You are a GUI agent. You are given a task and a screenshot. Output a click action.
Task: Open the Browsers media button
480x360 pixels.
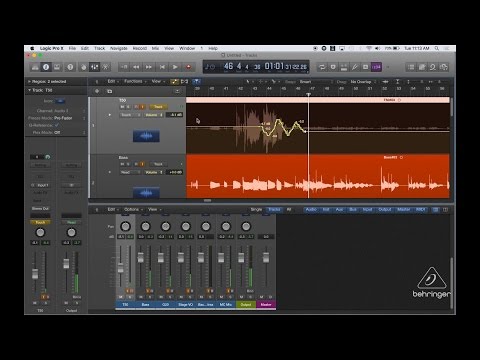point(444,67)
